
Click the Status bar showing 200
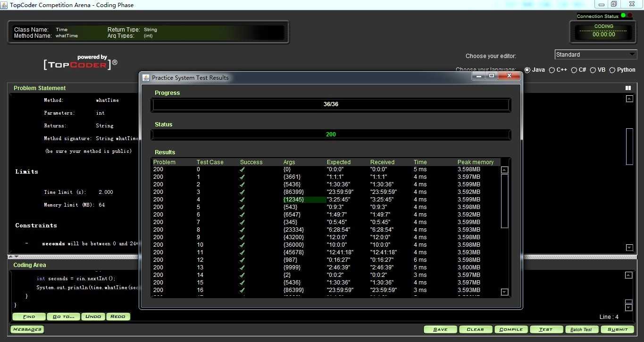pyautogui.click(x=331, y=134)
